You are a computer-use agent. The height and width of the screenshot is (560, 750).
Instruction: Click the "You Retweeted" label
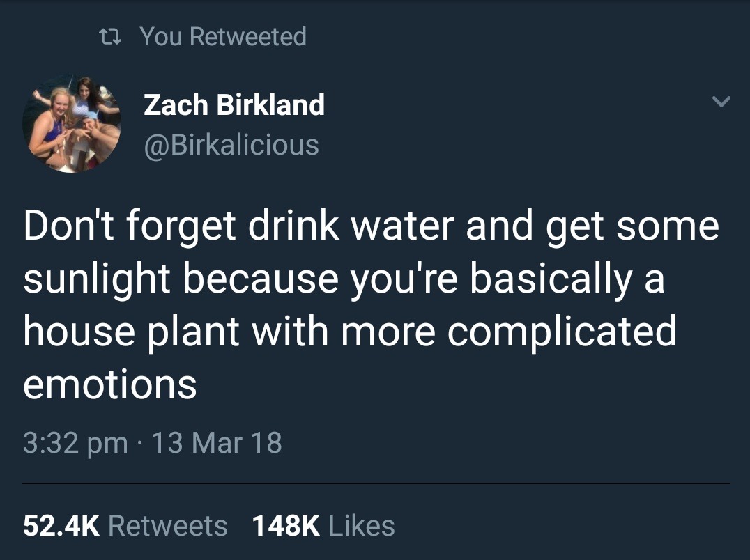[x=223, y=36]
